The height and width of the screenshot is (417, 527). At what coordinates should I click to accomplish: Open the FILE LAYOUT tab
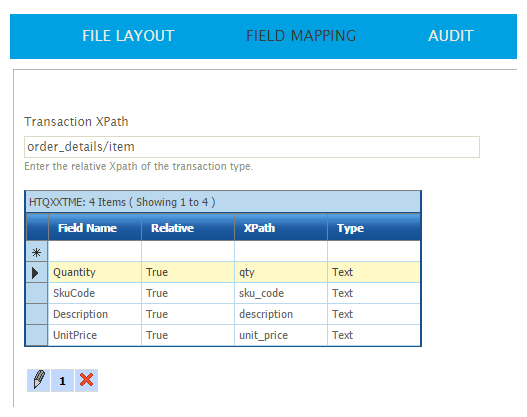(128, 36)
